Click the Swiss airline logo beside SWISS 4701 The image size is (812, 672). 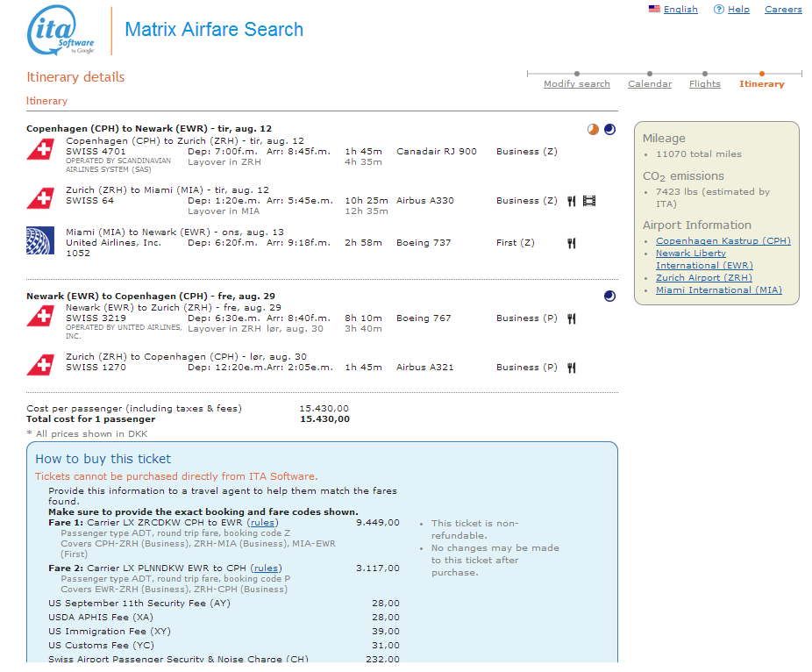(x=40, y=150)
